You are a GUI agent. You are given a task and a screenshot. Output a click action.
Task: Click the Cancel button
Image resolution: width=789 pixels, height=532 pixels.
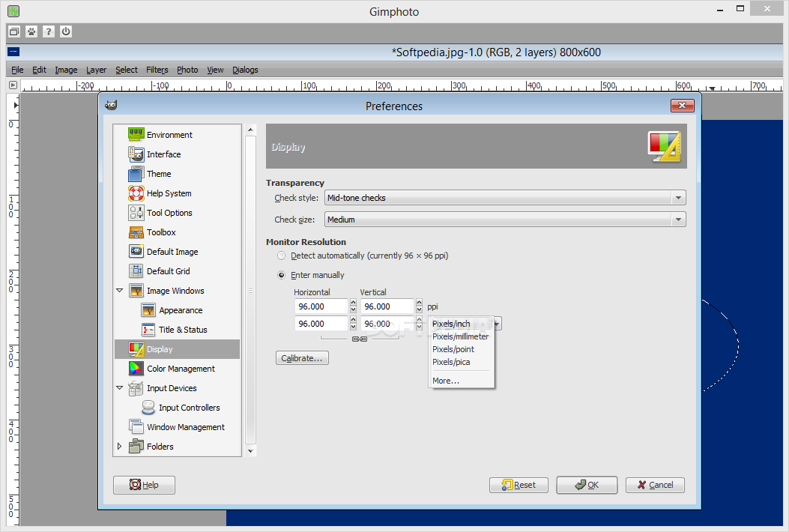point(655,485)
